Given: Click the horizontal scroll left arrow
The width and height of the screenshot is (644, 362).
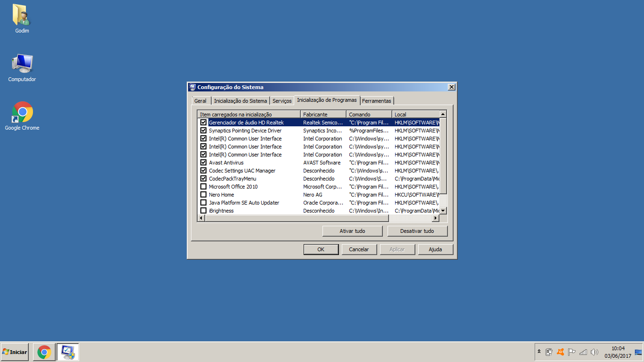Looking at the screenshot, I should (201, 218).
